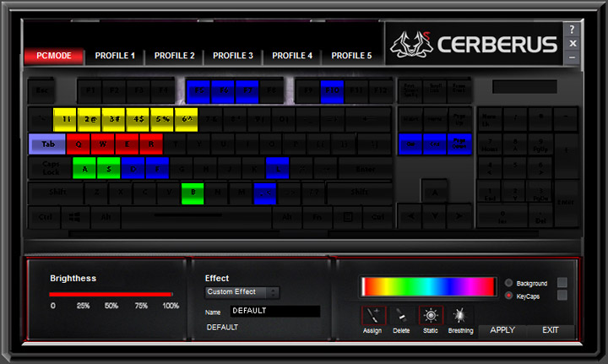The height and width of the screenshot is (364, 608).
Task: Select the Esc key on layout
Action: [41, 90]
